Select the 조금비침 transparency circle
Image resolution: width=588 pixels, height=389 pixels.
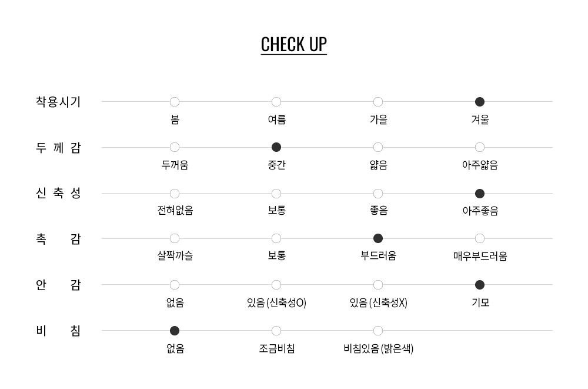(276, 331)
